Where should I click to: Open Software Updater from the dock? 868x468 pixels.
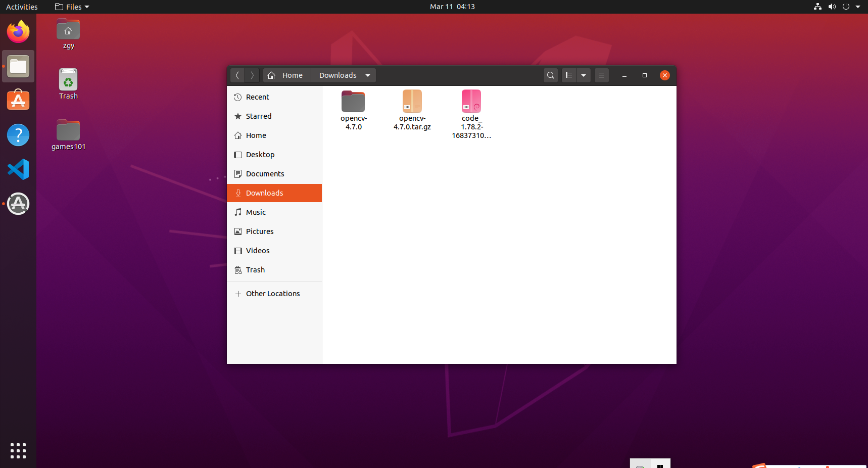click(18, 204)
